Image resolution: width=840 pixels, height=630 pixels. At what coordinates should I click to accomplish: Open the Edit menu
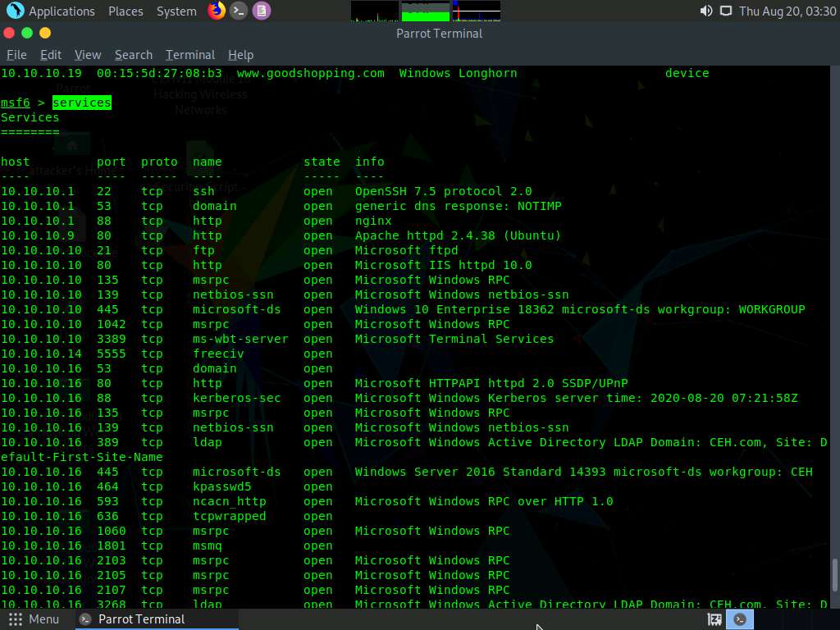pyautogui.click(x=50, y=55)
